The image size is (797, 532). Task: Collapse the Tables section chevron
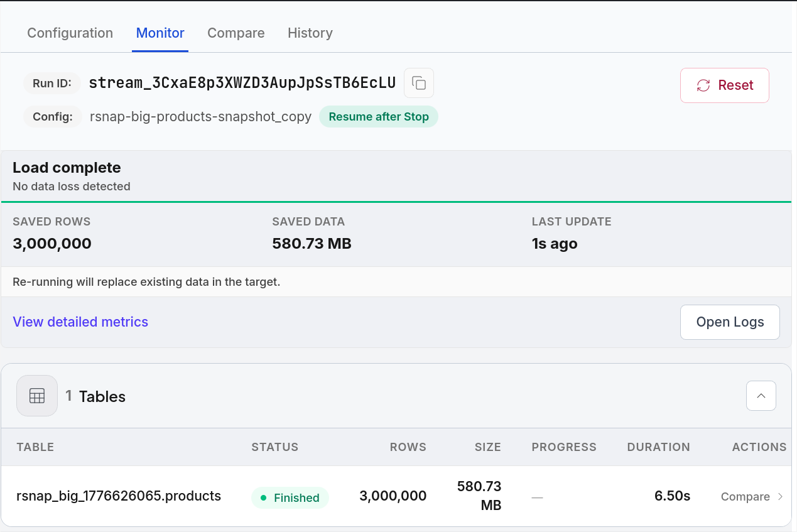tap(761, 396)
